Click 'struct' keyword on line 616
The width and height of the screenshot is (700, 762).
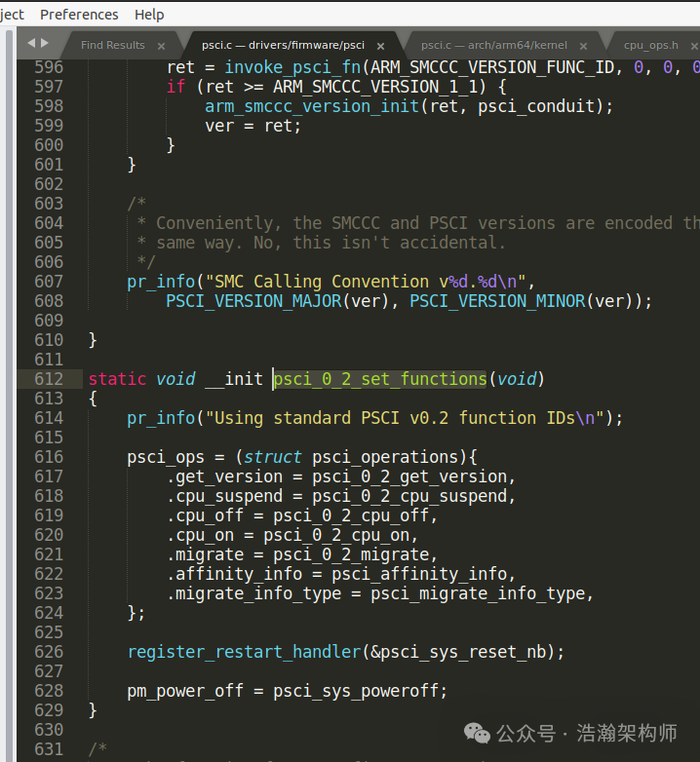pyautogui.click(x=273, y=457)
